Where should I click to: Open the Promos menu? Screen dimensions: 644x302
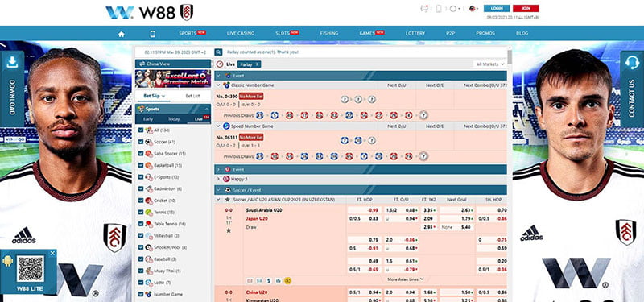click(x=485, y=33)
